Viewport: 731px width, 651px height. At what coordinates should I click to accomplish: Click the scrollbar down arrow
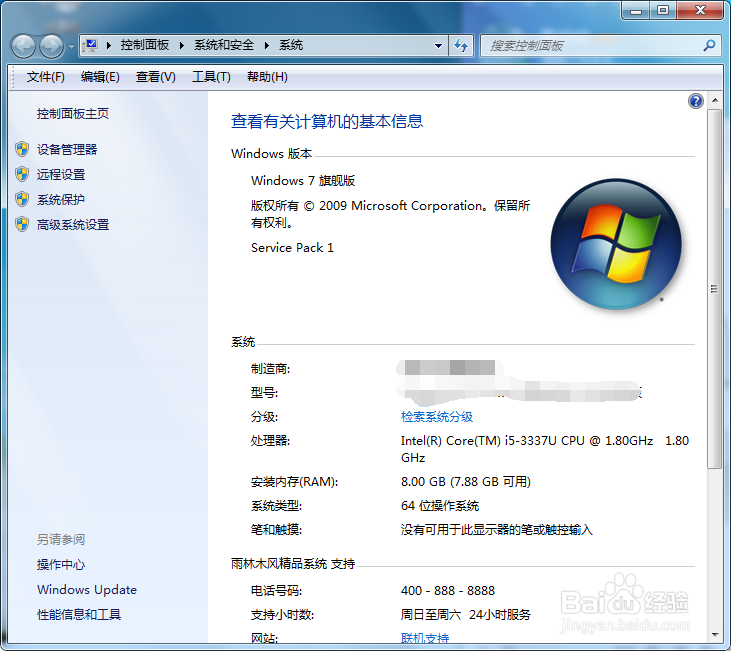tap(714, 635)
